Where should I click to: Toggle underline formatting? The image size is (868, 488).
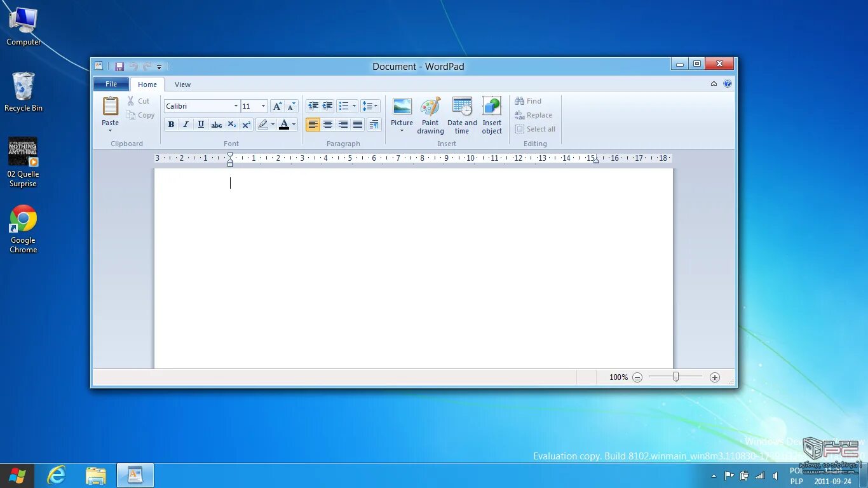tap(201, 125)
